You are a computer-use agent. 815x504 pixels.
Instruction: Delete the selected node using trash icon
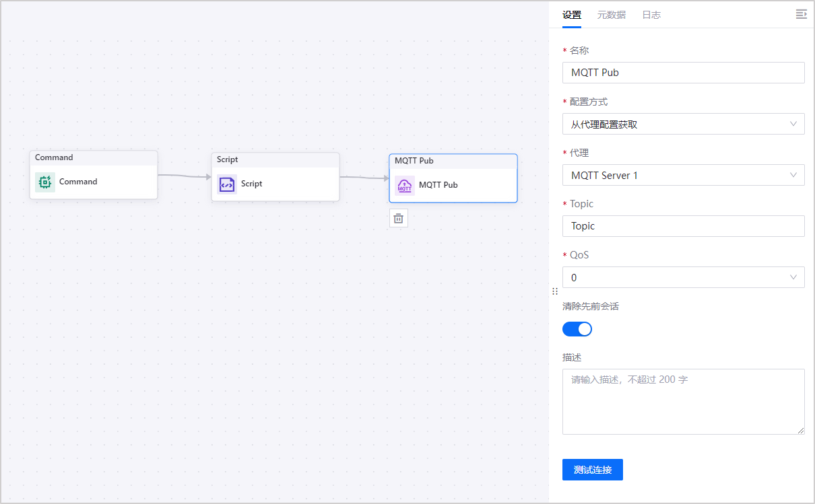click(x=399, y=218)
